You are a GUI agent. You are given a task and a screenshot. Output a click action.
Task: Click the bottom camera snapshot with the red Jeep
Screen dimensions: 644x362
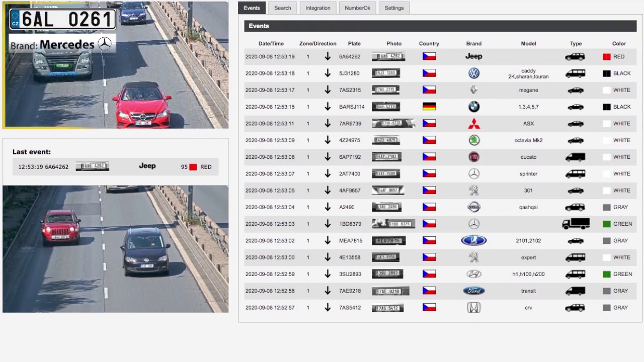tap(116, 249)
